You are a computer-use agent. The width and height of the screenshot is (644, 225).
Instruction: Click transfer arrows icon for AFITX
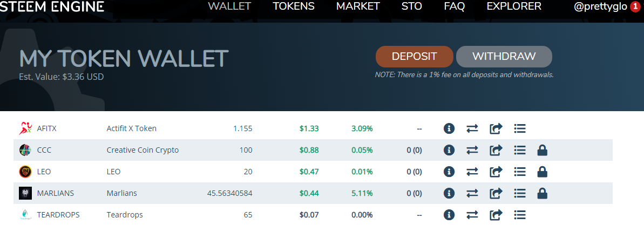(x=472, y=128)
